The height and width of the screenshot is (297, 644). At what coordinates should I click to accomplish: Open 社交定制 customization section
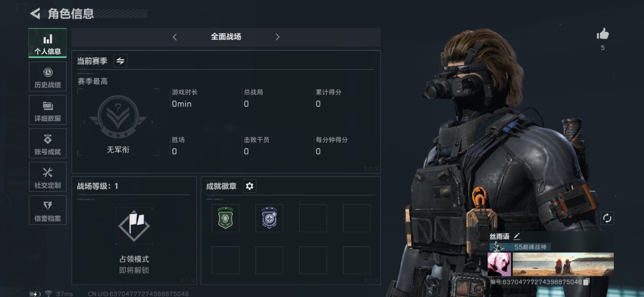(48, 177)
